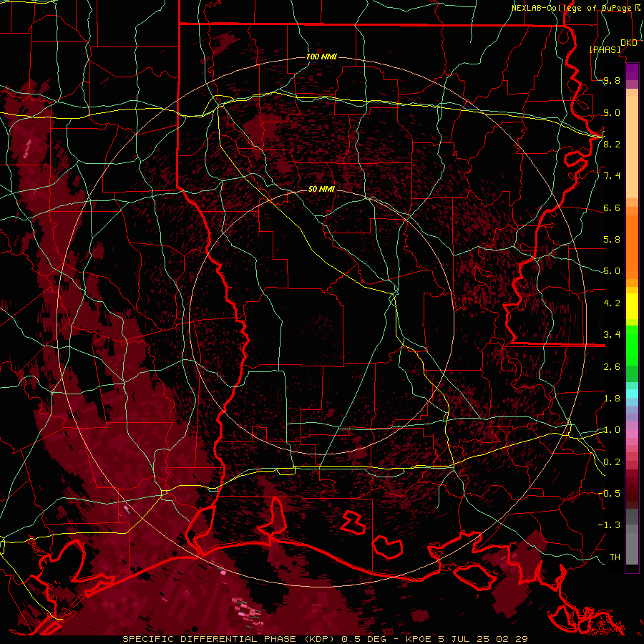
Task: Click the 50 NMI range ring label
Action: [321, 189]
